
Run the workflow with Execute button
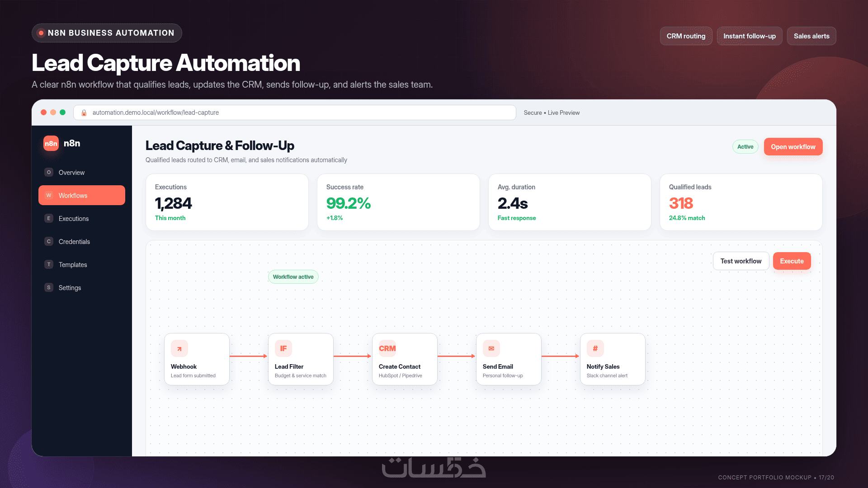click(x=792, y=261)
